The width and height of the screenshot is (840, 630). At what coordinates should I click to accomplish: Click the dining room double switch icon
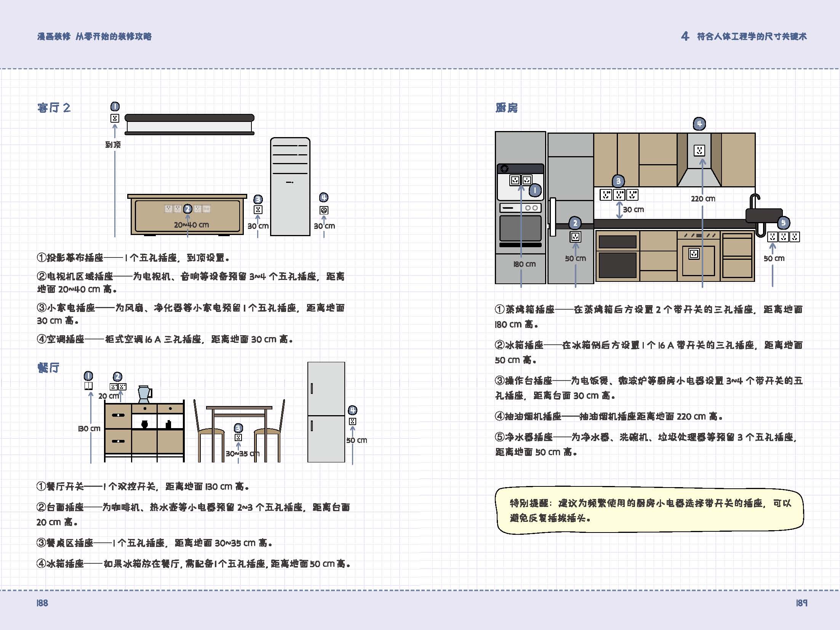[x=88, y=386]
